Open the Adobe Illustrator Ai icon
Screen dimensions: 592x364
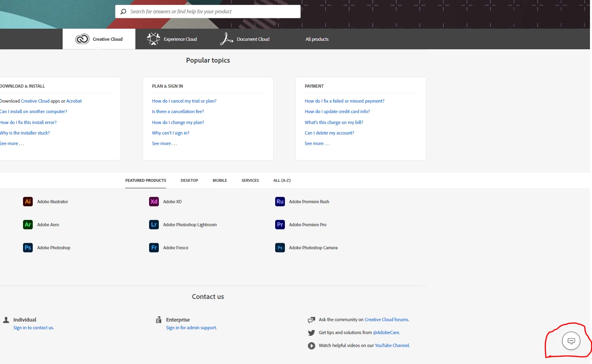[28, 202]
